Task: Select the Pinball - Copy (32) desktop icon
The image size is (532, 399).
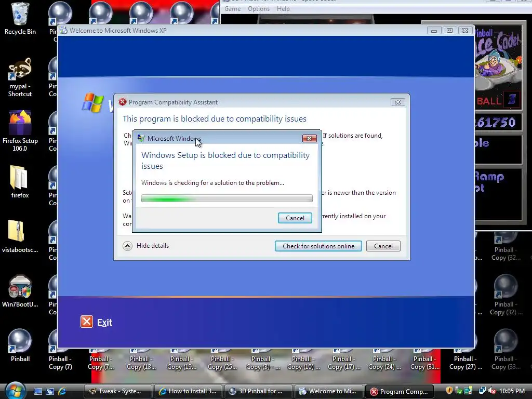Action: click(506, 295)
